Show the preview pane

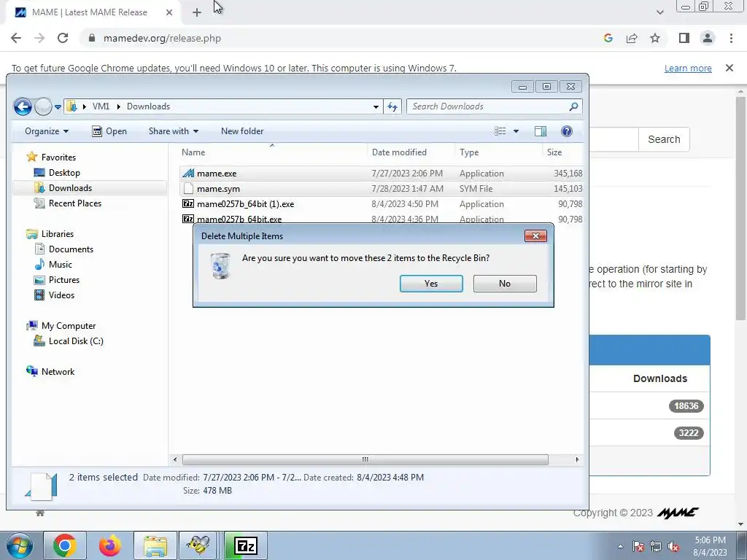541,131
